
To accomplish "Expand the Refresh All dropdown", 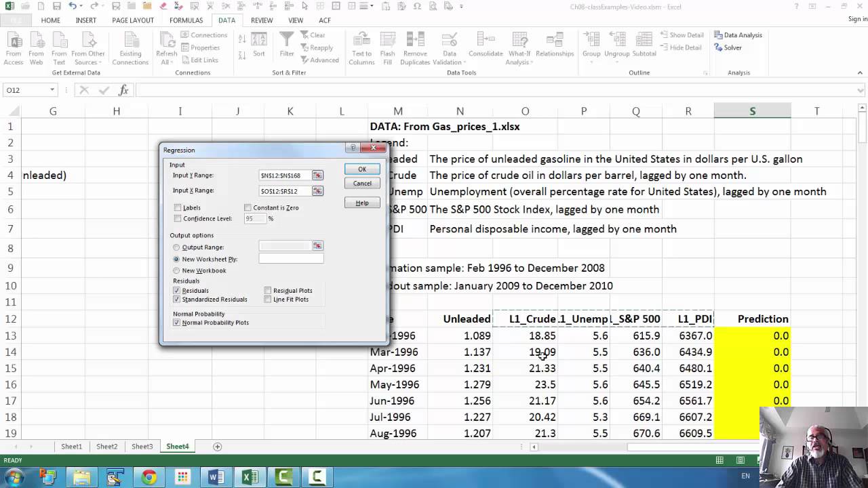I will click(172, 62).
